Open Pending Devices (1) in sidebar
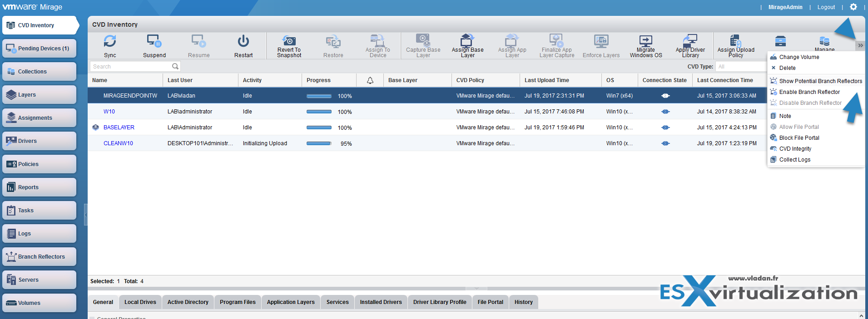Image resolution: width=868 pixels, height=319 pixels. 40,49
